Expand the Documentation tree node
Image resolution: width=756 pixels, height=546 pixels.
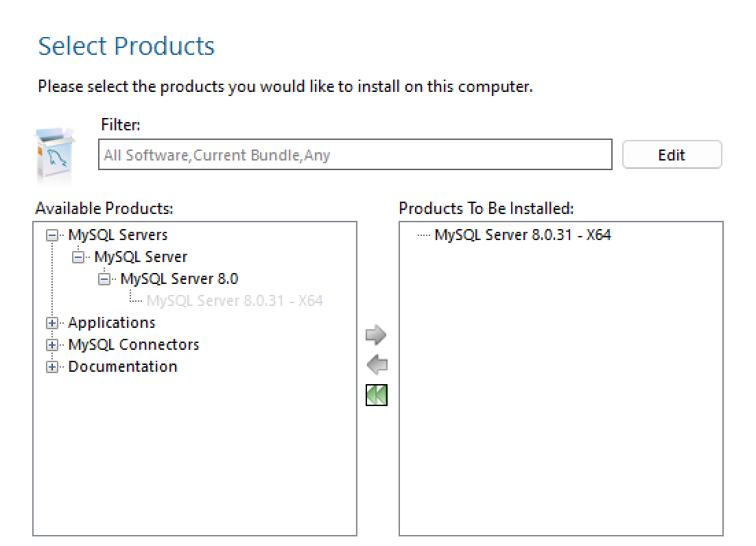click(52, 367)
